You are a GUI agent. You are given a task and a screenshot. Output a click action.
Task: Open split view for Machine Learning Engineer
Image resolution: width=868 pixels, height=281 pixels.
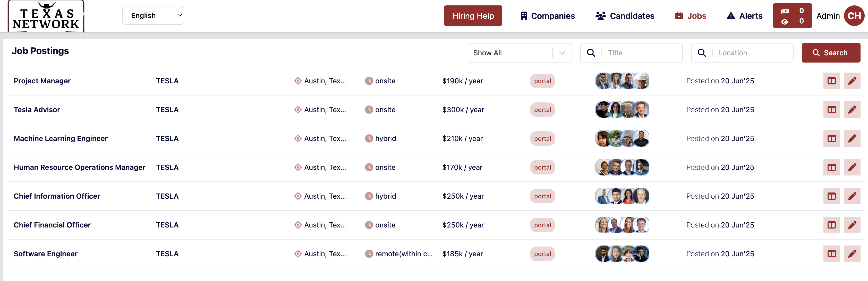coord(831,138)
